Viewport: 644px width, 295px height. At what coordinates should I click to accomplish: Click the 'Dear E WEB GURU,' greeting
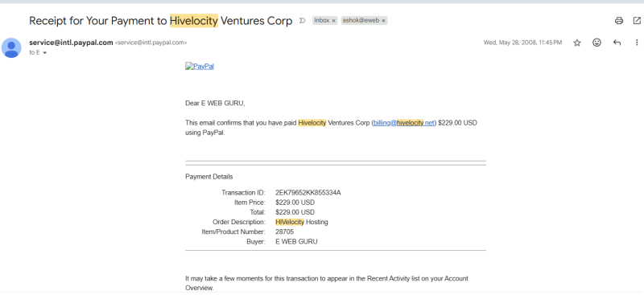click(215, 104)
